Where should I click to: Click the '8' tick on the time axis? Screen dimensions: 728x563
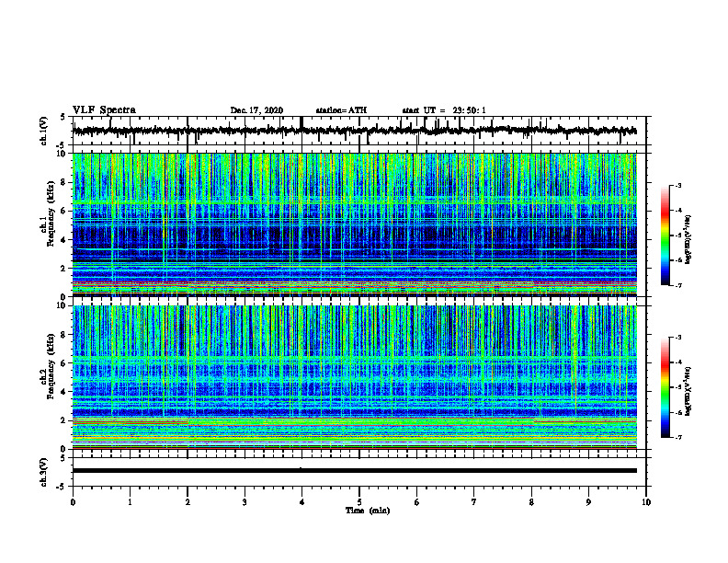[x=531, y=502]
